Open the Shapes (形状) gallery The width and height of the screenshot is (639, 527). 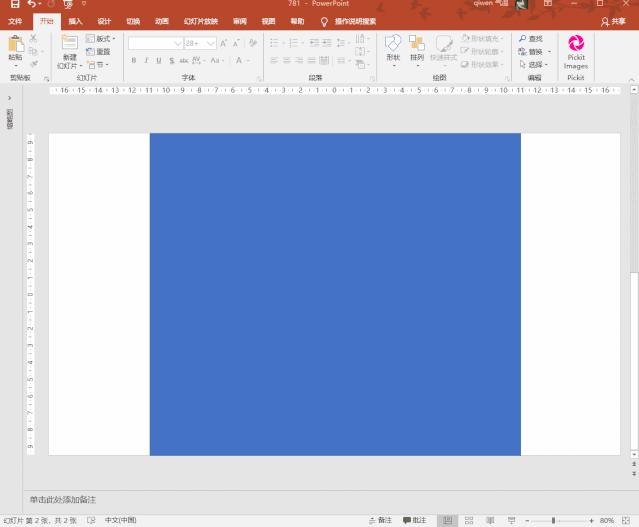[393, 43]
